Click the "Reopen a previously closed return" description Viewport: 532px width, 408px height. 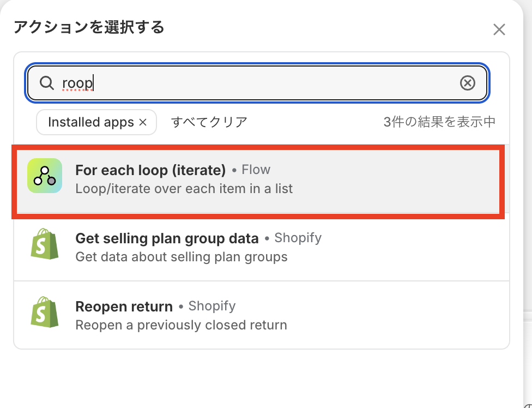tap(181, 325)
